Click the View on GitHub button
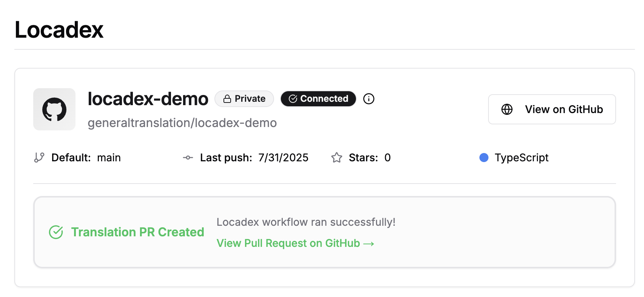This screenshot has height=297, width=644. click(552, 109)
